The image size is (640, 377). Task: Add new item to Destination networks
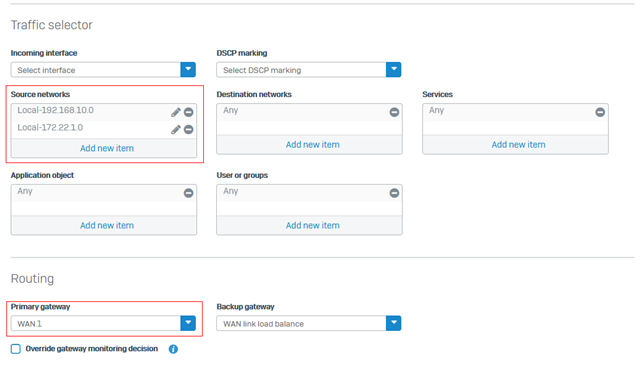(313, 144)
